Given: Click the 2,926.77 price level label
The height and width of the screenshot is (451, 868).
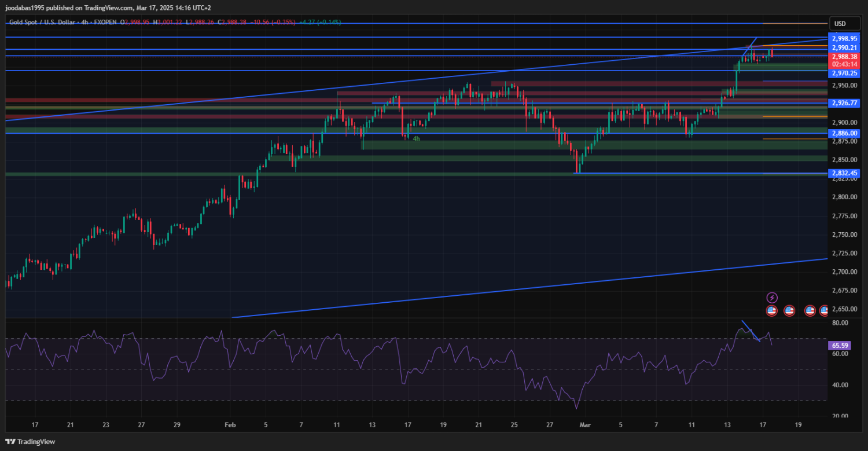Looking at the screenshot, I should click(844, 103).
